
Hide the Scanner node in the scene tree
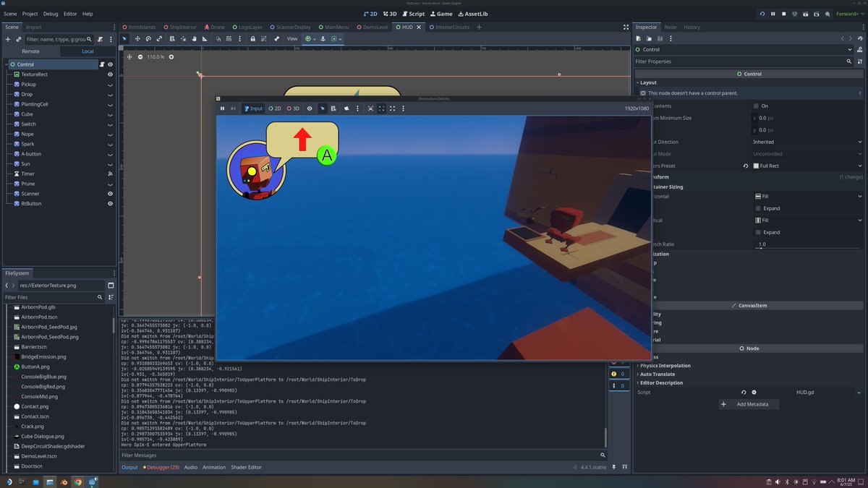[110, 193]
